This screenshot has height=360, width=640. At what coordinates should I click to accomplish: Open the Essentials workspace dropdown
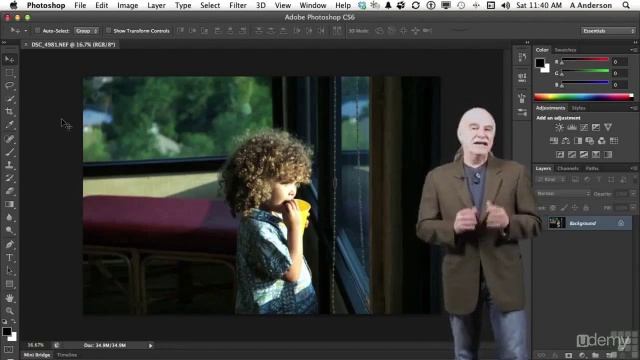[608, 31]
